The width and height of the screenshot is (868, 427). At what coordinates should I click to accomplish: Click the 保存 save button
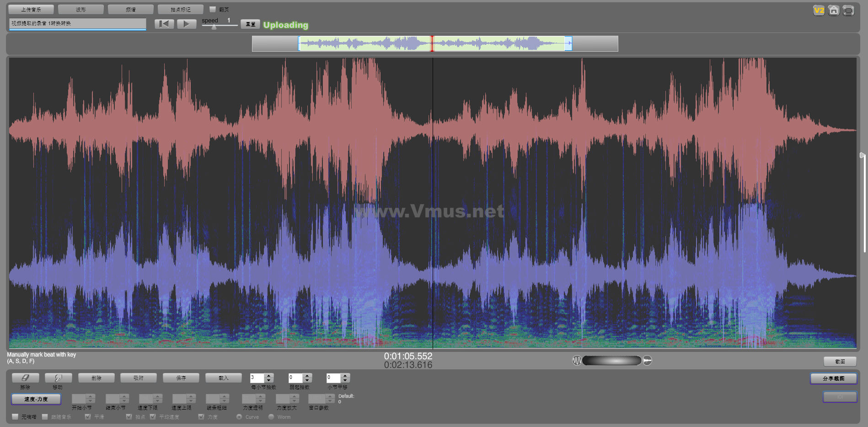181,378
